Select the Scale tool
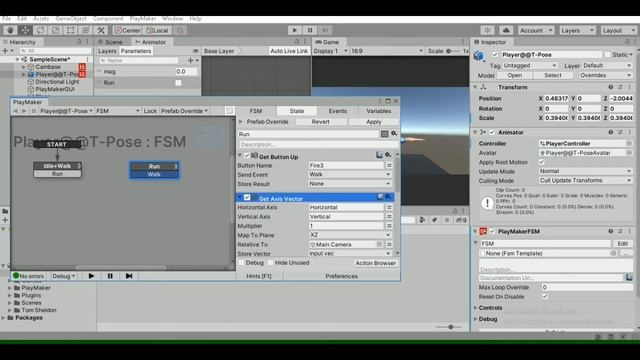Screen dimensions: 640x360 click(56, 30)
